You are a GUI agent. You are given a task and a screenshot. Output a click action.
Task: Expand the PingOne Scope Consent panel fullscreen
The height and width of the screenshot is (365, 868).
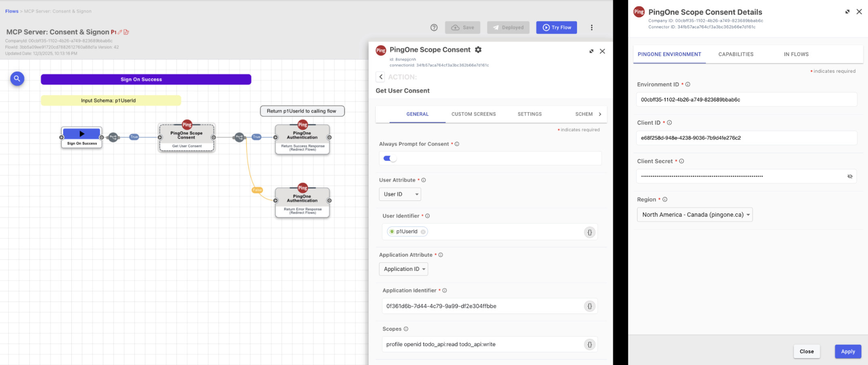(x=591, y=51)
